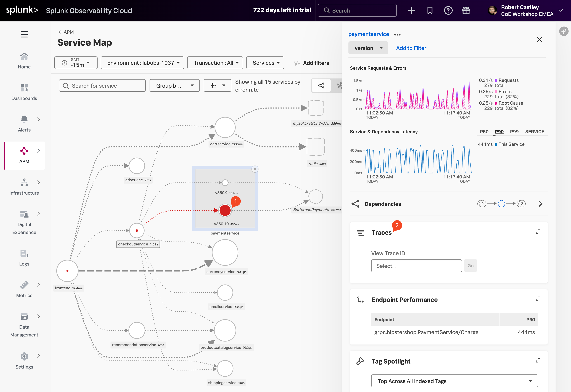Click the AI assistant sparkle icon
571x392 pixels.
[563, 31]
